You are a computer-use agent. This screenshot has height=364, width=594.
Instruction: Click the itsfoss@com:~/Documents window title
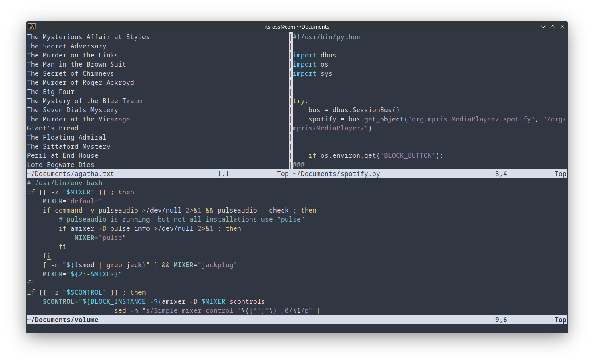pos(297,27)
